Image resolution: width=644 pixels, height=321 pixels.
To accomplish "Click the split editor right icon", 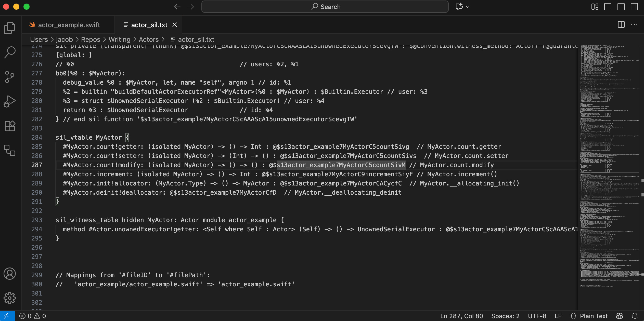I will [x=621, y=25].
